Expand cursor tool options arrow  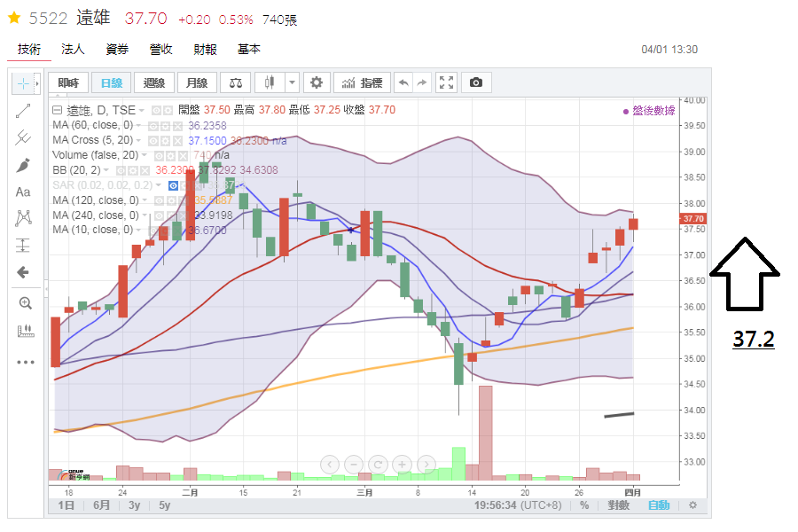point(37,83)
